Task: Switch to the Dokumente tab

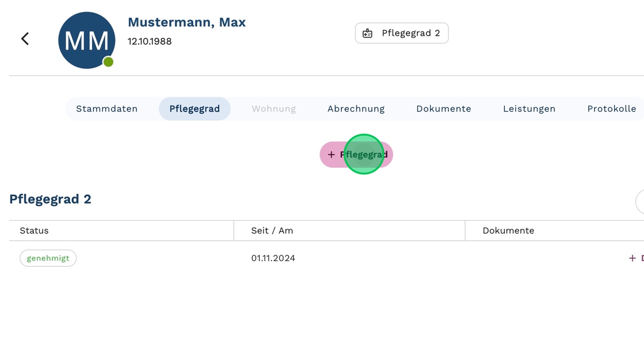Action: click(443, 109)
